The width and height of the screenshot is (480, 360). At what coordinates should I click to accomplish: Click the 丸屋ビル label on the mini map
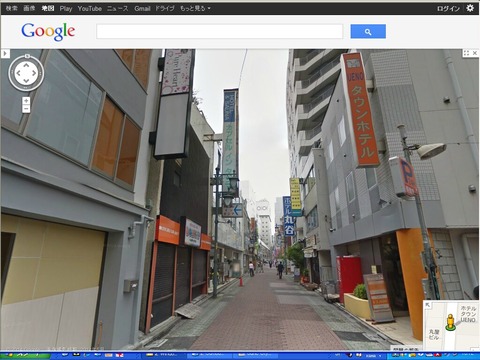pos(434,334)
